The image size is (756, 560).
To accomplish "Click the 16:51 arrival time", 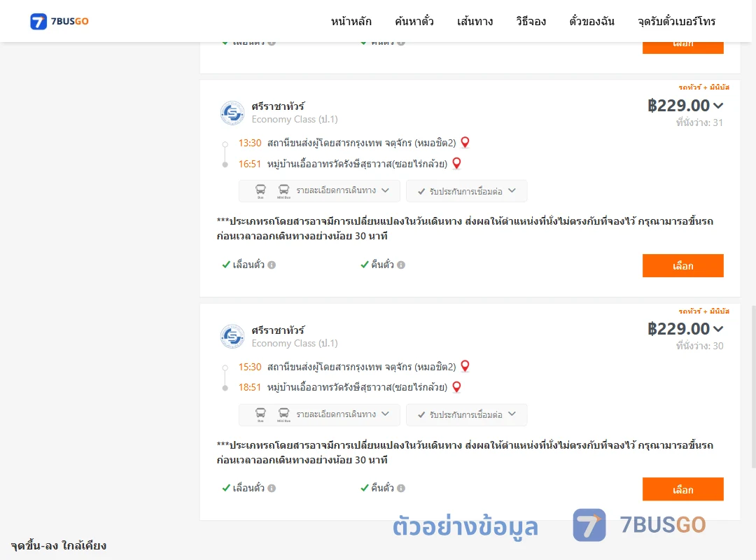I will (250, 164).
